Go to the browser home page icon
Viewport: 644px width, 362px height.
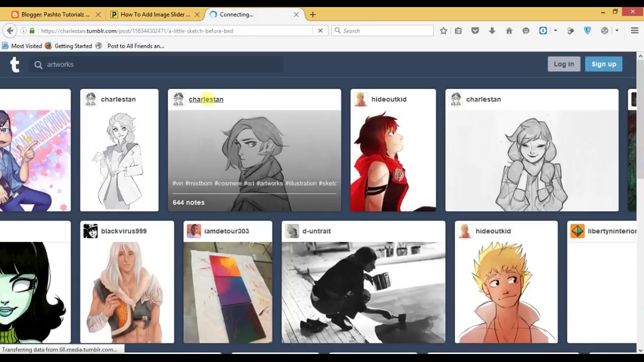tap(509, 31)
